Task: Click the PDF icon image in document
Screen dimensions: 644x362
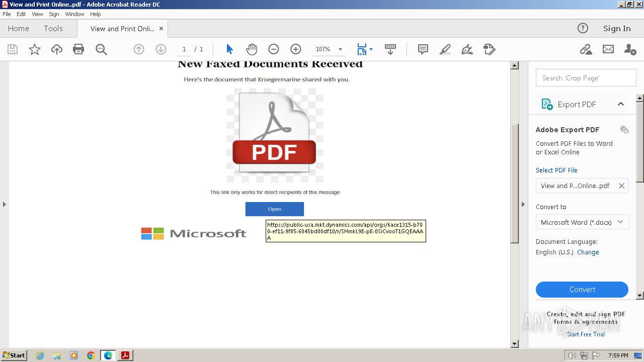Action: [x=275, y=136]
